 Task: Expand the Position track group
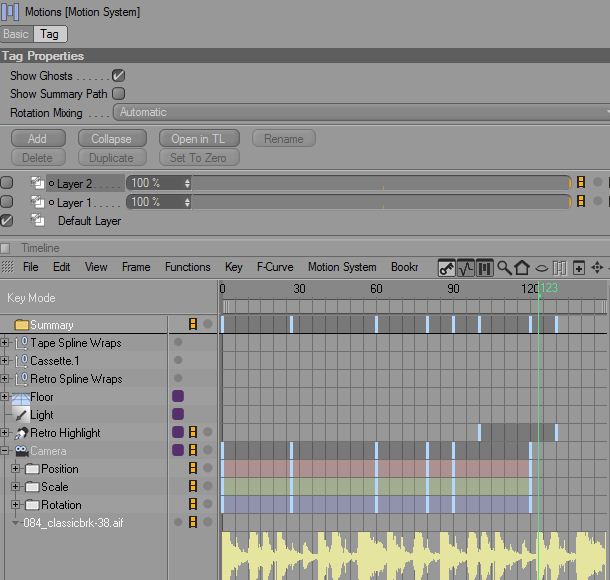(16, 469)
